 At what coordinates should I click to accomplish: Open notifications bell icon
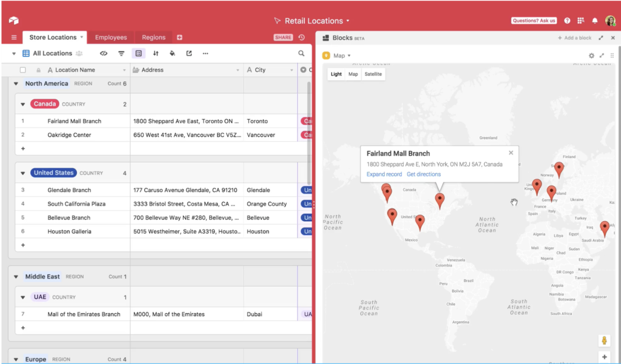pyautogui.click(x=595, y=21)
